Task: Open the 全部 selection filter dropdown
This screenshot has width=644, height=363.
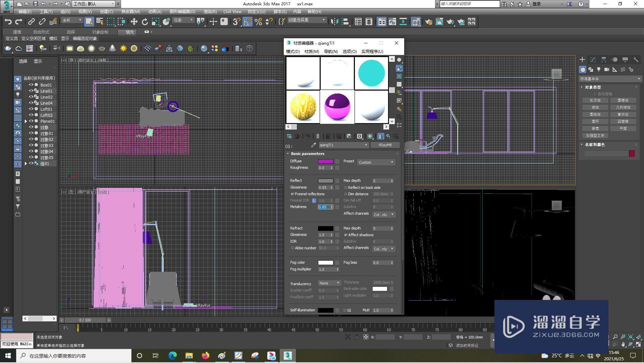Action: coord(72,20)
